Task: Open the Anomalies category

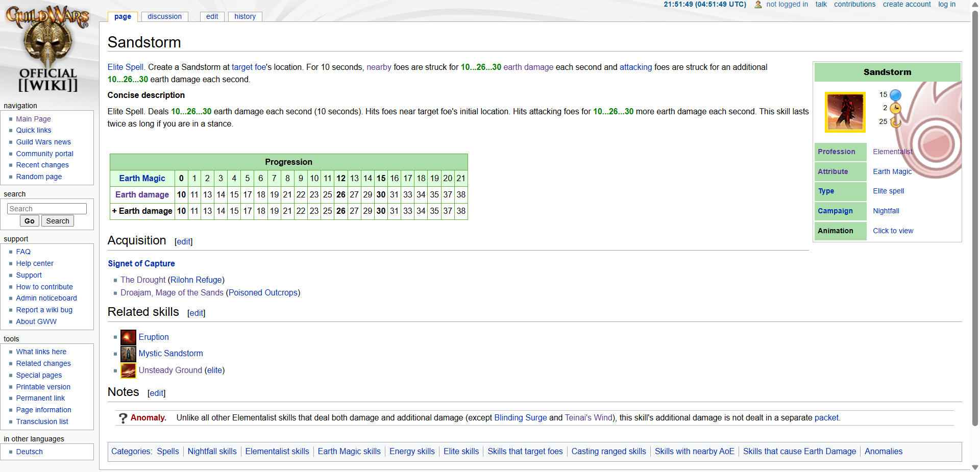Action: tap(884, 451)
